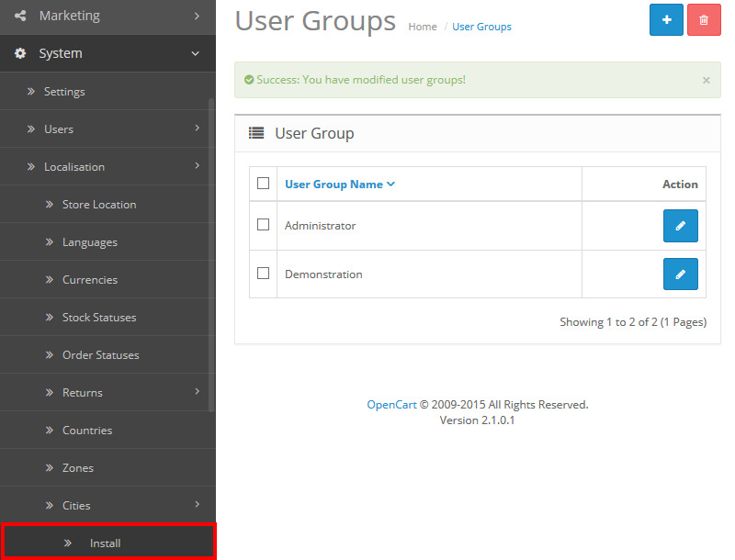Toggle the select-all checkbox in table header
Screen dimensions: 735x560
pyautogui.click(x=263, y=184)
